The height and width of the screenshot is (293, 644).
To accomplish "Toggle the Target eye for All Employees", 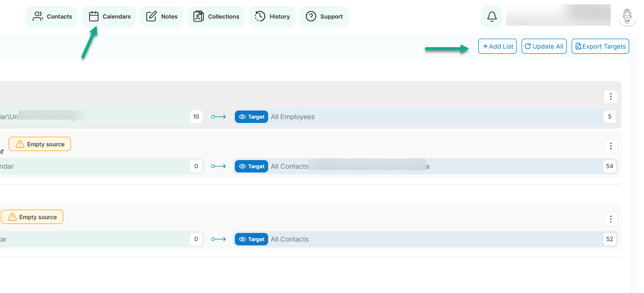I will pos(243,116).
